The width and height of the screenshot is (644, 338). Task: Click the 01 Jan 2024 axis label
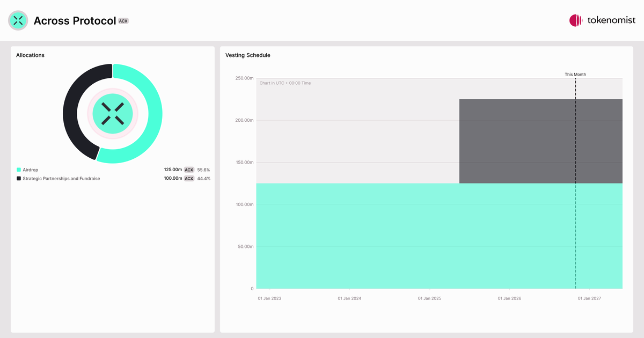pos(349,298)
